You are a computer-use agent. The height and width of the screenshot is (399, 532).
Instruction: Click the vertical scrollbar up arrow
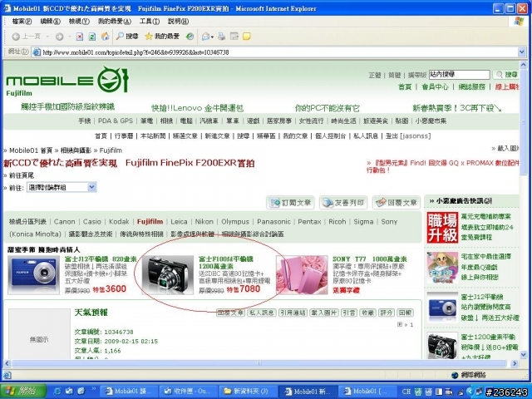(x=523, y=65)
